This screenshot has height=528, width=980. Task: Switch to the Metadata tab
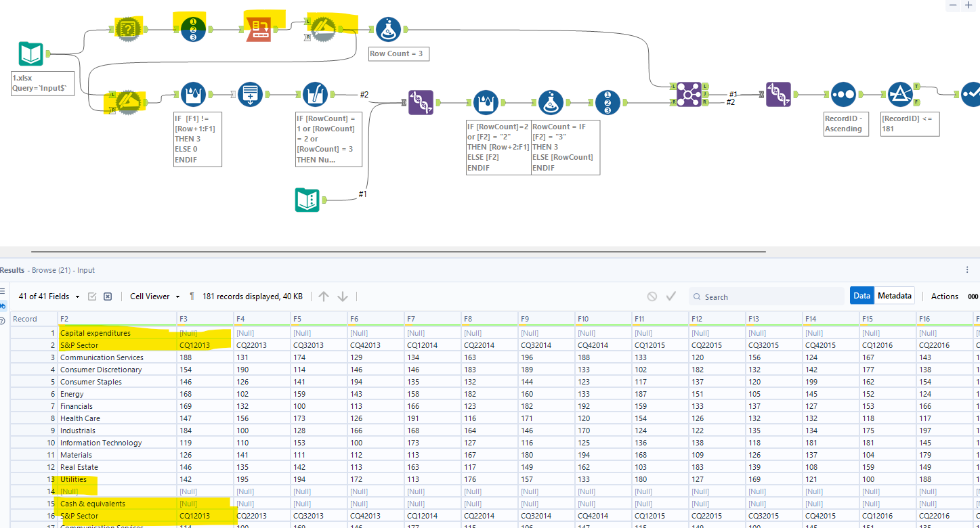click(895, 295)
